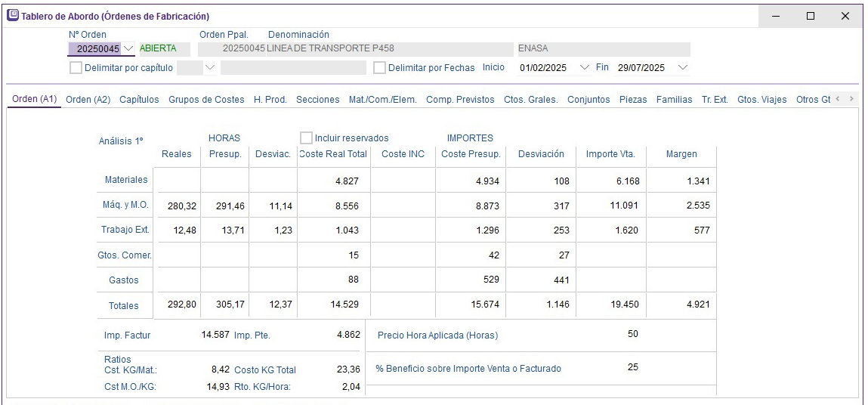The height and width of the screenshot is (405, 868).
Task: Click the Precio Hora Aplicada value field
Action: tap(632, 335)
